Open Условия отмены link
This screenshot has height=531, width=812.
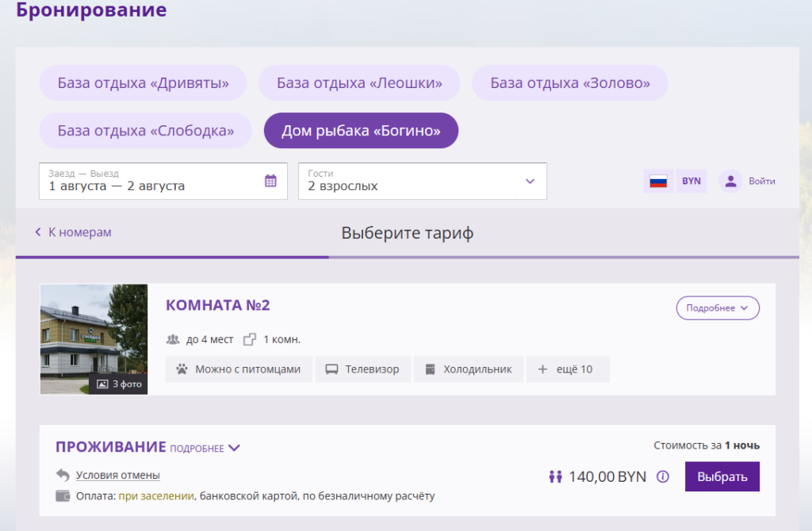118,475
